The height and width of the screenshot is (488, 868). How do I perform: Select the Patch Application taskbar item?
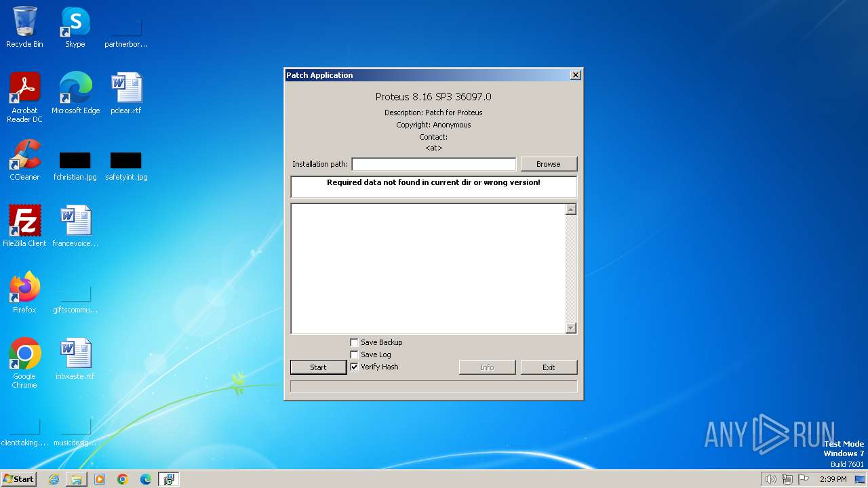169,479
